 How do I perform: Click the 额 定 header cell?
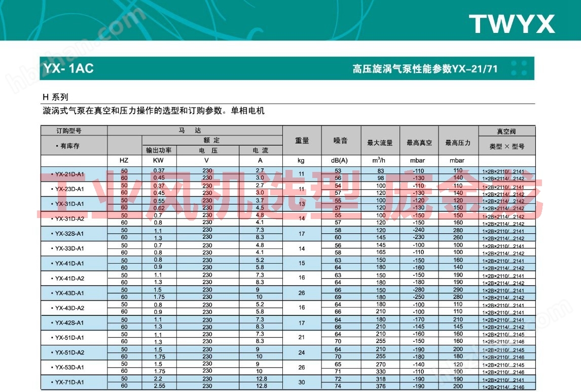[211, 140]
